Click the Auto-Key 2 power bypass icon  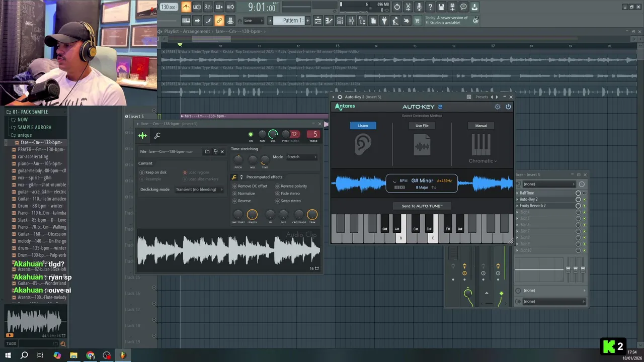(x=508, y=107)
